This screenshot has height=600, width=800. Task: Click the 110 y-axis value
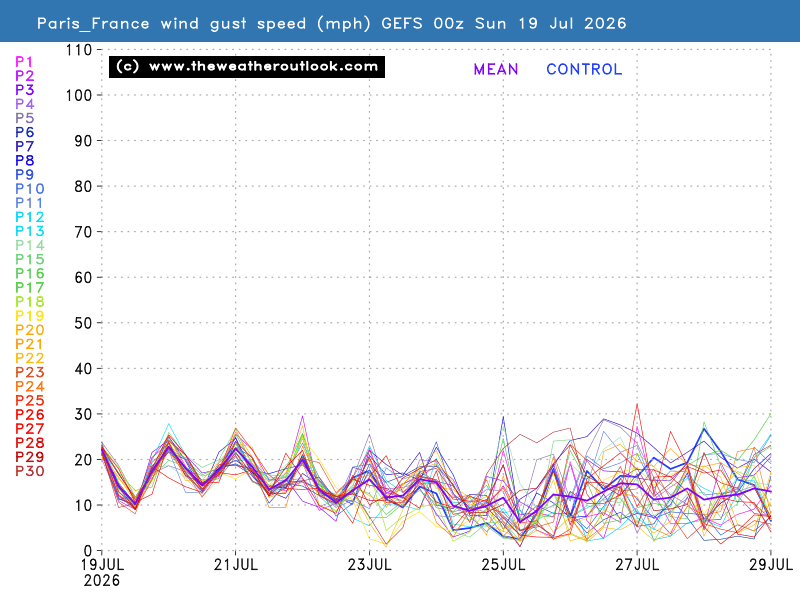tap(79, 50)
